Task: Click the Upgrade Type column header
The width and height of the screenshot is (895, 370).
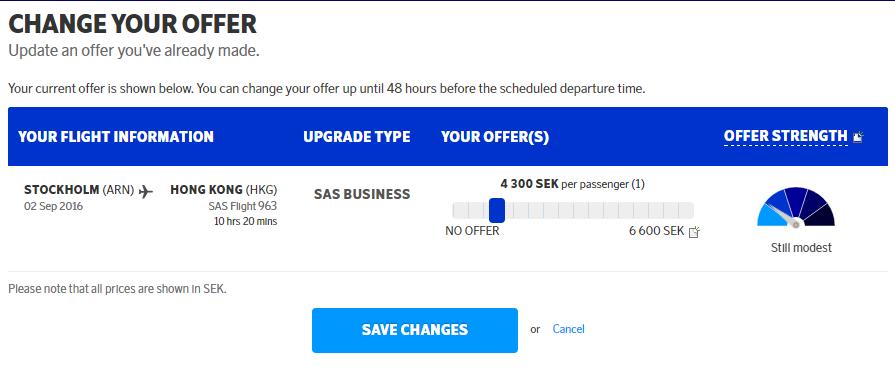Action: (357, 137)
